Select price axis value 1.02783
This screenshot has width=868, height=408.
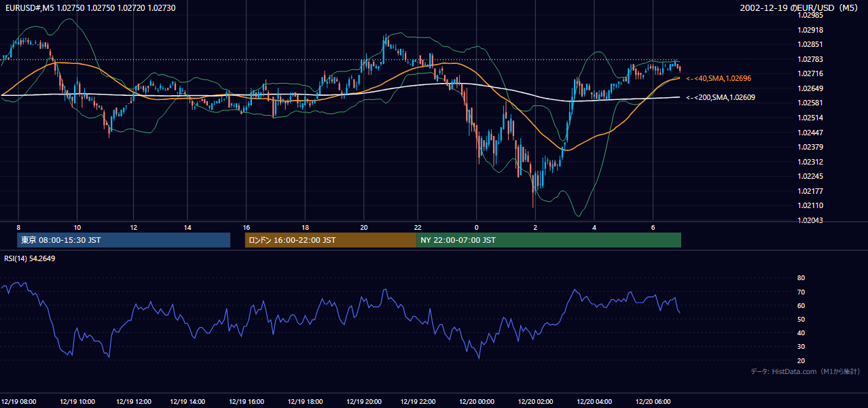[810, 59]
